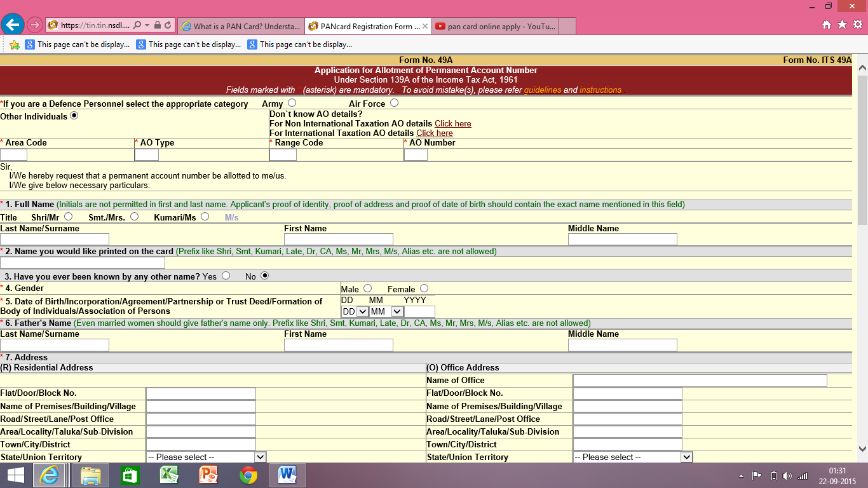Open the guidelines link

[x=543, y=90]
